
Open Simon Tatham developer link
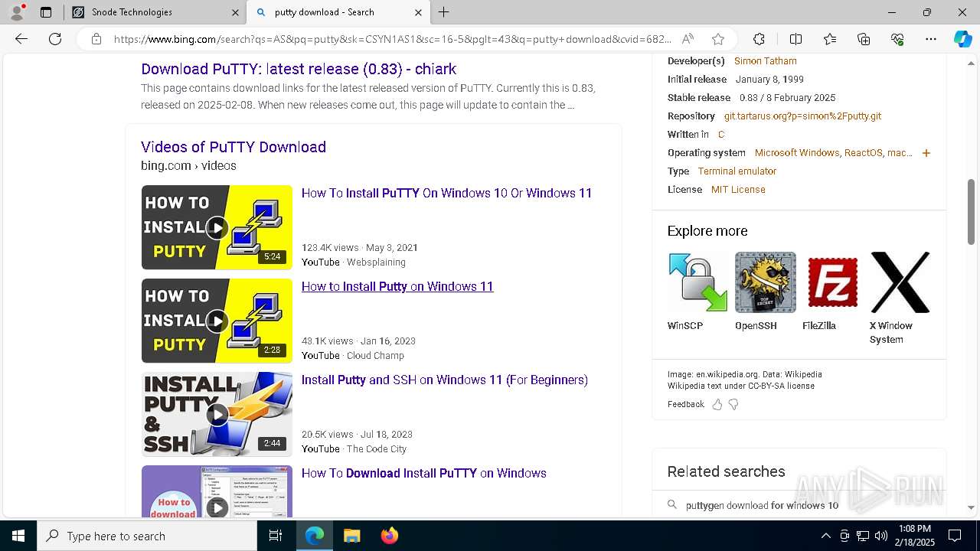point(766,61)
